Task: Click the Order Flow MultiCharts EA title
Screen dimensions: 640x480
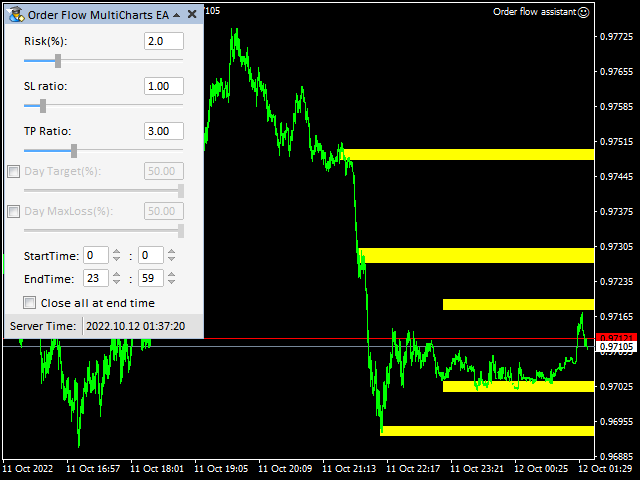Action: point(98,15)
